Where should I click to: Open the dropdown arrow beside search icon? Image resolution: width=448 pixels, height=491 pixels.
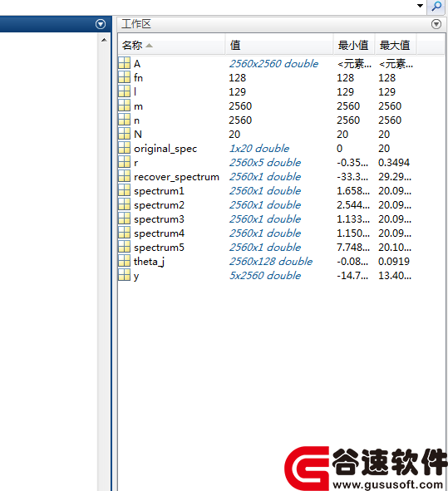pyautogui.click(x=420, y=6)
